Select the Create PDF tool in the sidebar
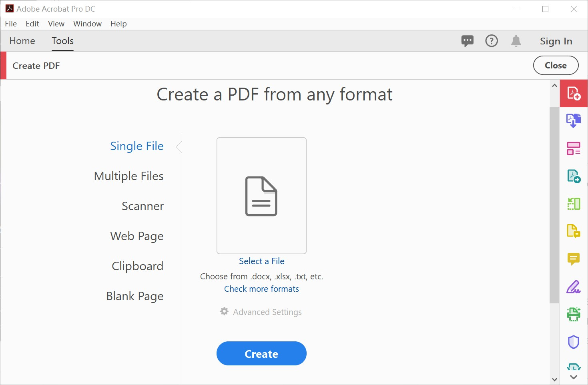588x385 pixels. click(574, 93)
